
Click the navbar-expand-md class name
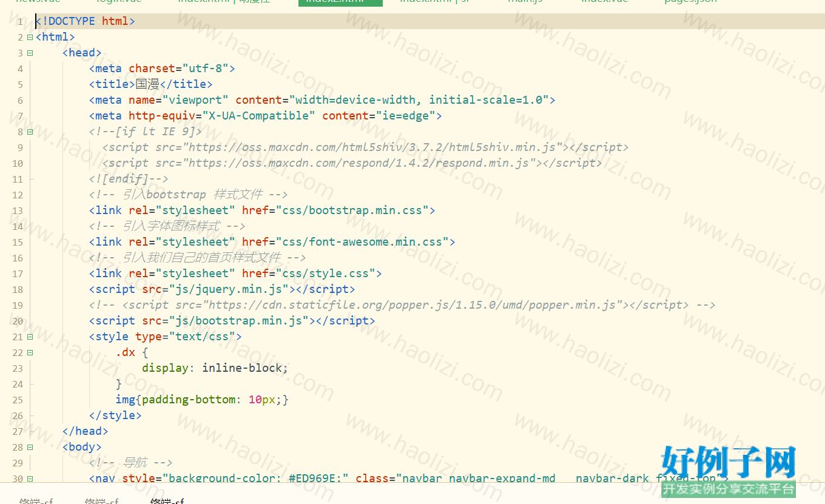[502, 479]
